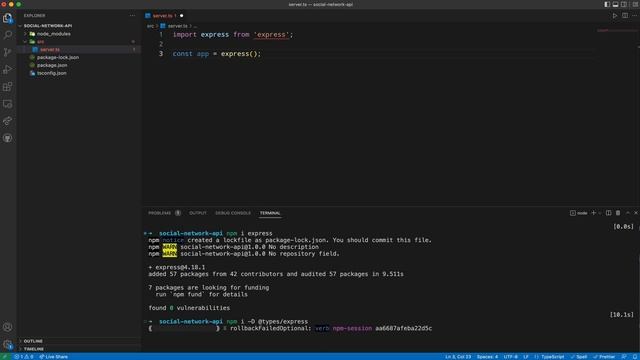
Task: Click code line 3 const app
Action: [x=216, y=53]
